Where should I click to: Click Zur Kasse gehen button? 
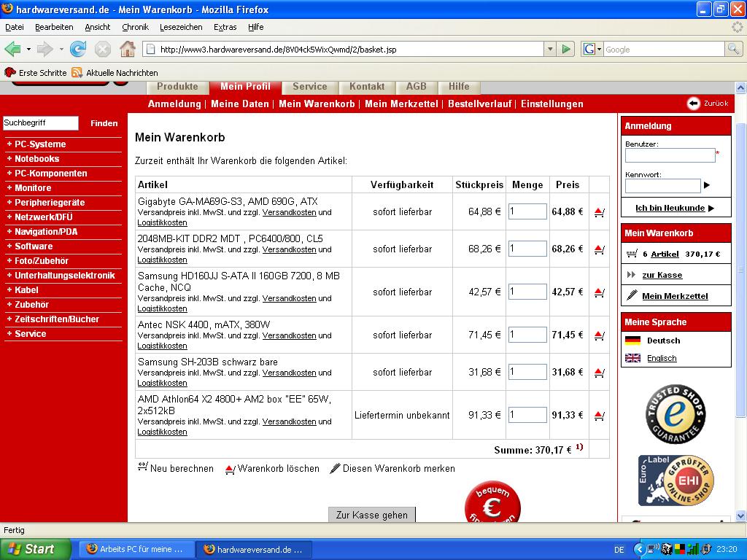point(371,515)
